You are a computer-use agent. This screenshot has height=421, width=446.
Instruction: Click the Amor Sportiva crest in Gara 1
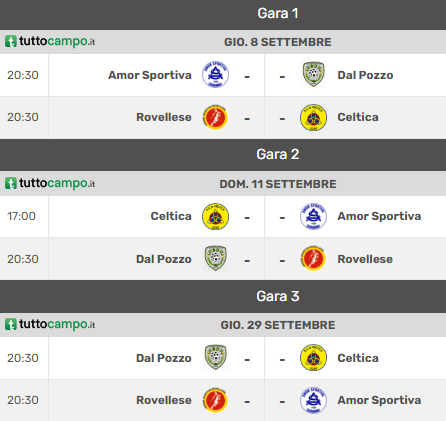point(215,75)
